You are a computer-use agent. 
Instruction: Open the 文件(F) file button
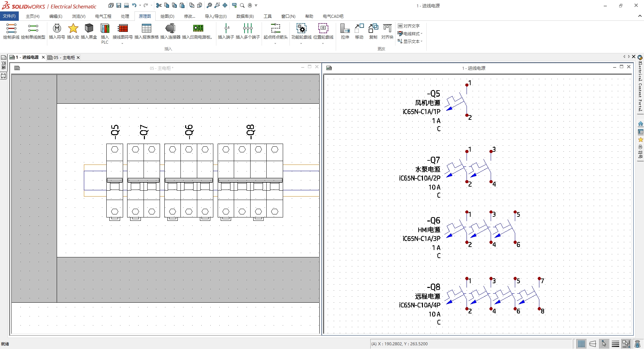coord(9,16)
